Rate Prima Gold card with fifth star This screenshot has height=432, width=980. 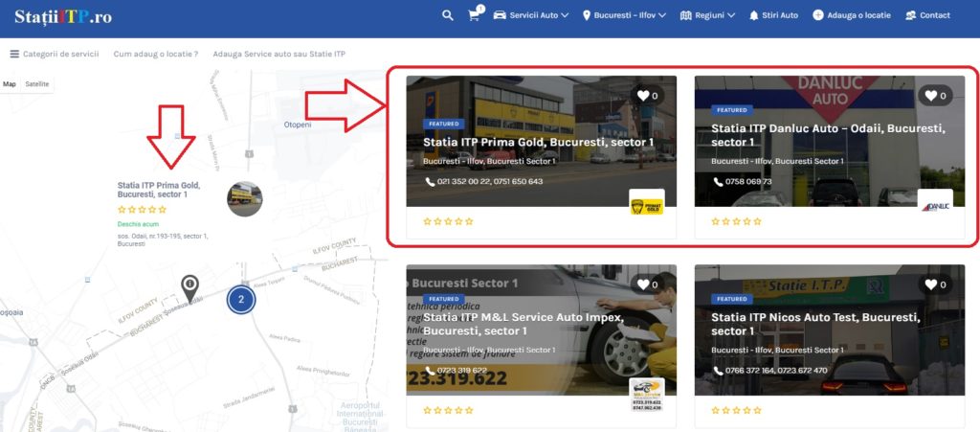469,221
